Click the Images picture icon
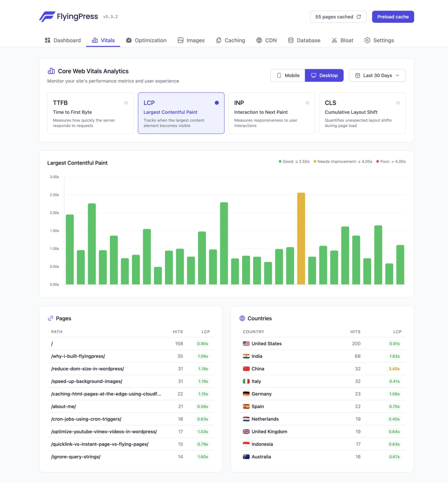The height and width of the screenshot is (483, 448). coord(181,40)
